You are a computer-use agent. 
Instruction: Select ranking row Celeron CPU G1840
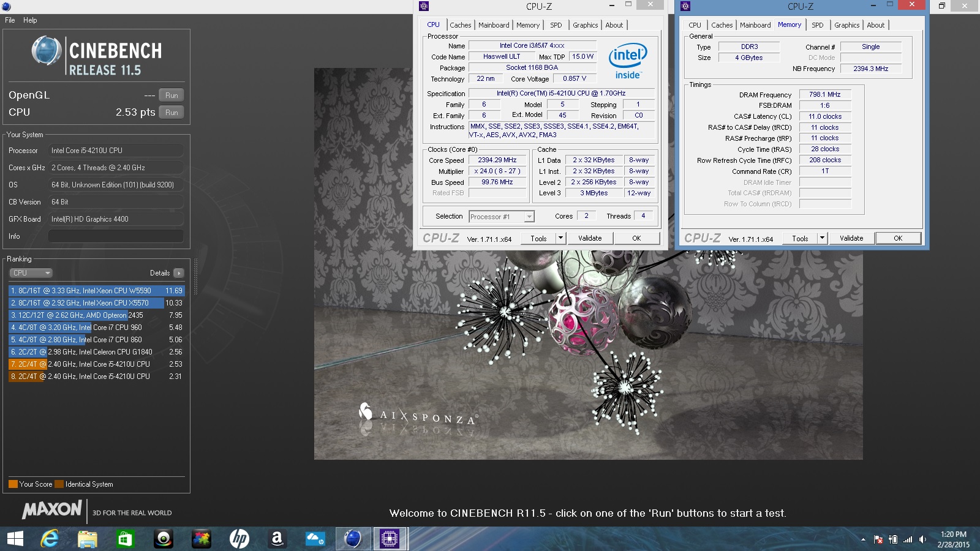96,352
